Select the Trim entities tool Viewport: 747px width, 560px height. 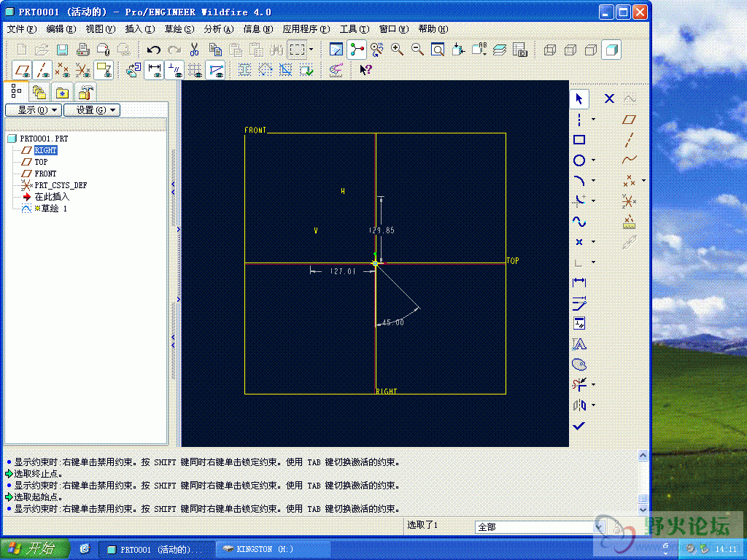tap(579, 385)
